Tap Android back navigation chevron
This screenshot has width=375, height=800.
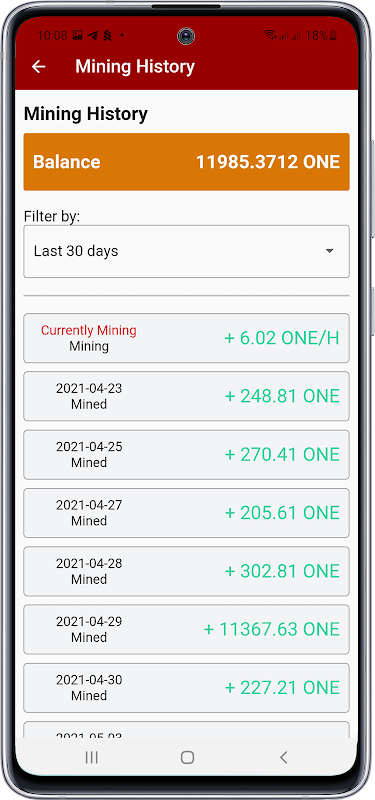pos(284,758)
